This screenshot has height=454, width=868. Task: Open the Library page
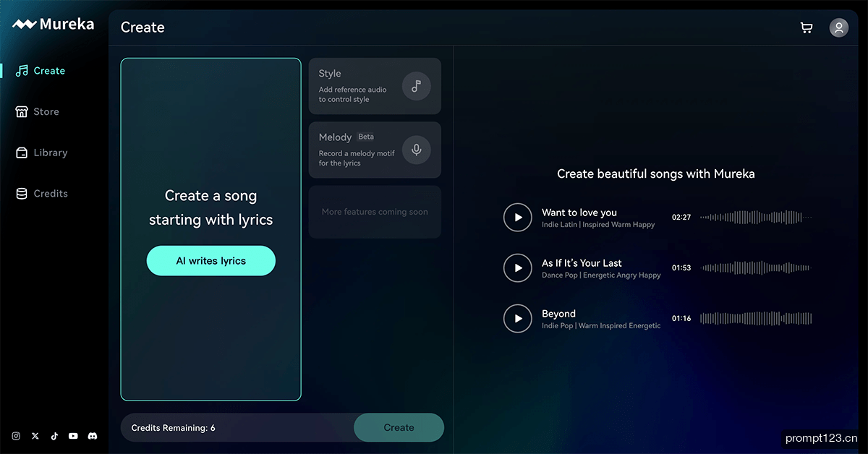[x=41, y=153]
